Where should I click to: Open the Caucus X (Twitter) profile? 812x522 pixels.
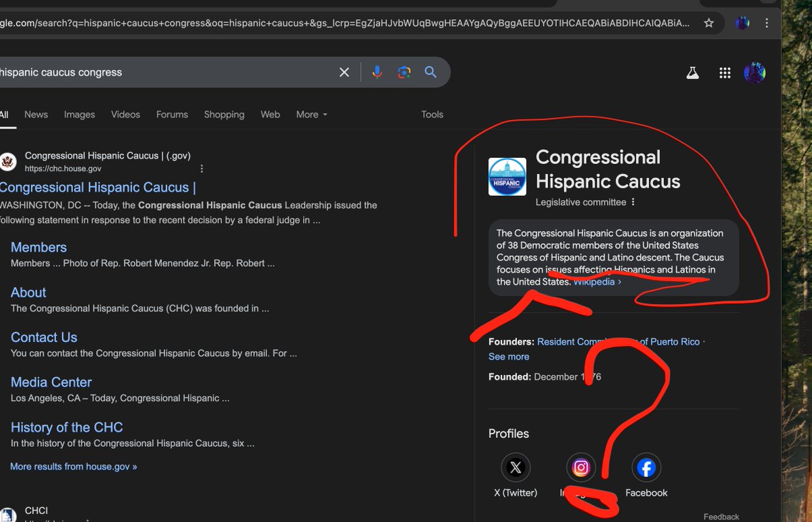point(516,467)
